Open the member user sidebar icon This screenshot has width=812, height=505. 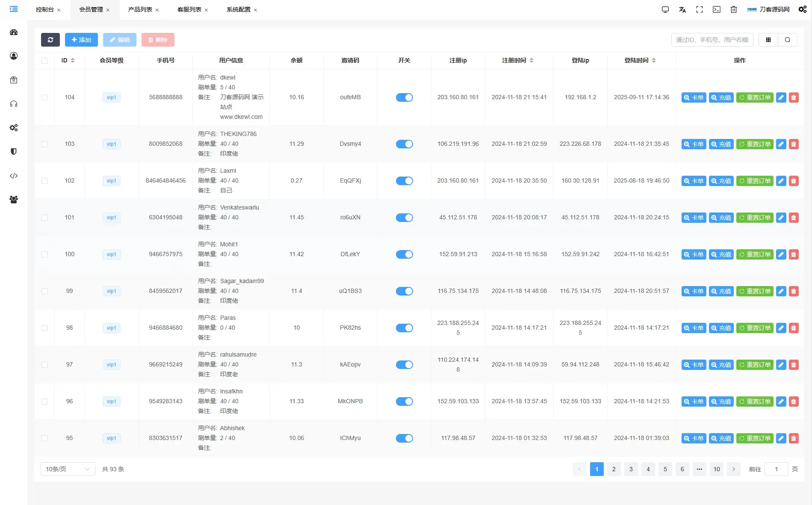(14, 56)
